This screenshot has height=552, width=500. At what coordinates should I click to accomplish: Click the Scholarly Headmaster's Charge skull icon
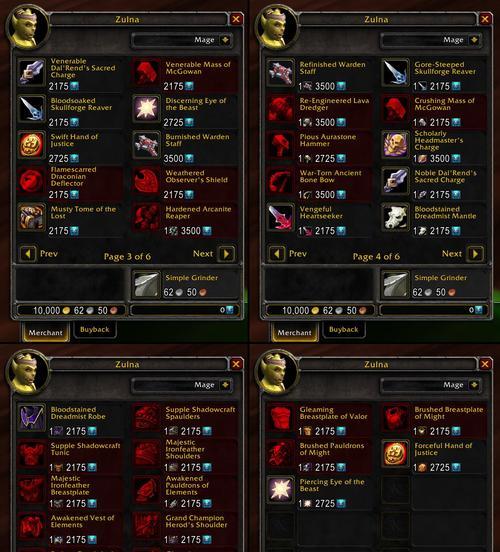point(395,145)
